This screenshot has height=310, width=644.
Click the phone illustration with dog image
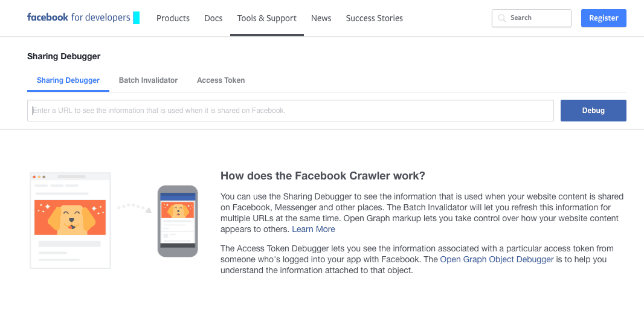tap(178, 221)
